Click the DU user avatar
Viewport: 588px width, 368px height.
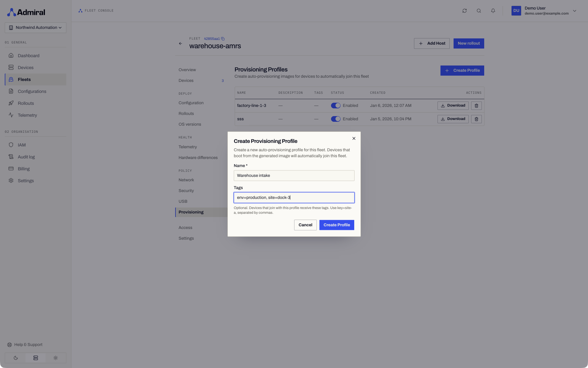tap(516, 11)
